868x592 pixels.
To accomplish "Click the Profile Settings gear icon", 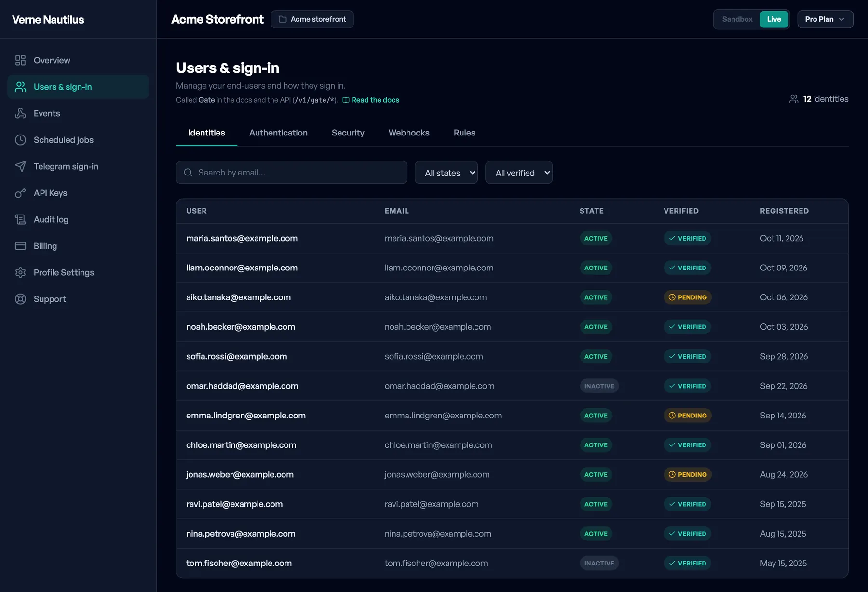I will coord(20,272).
